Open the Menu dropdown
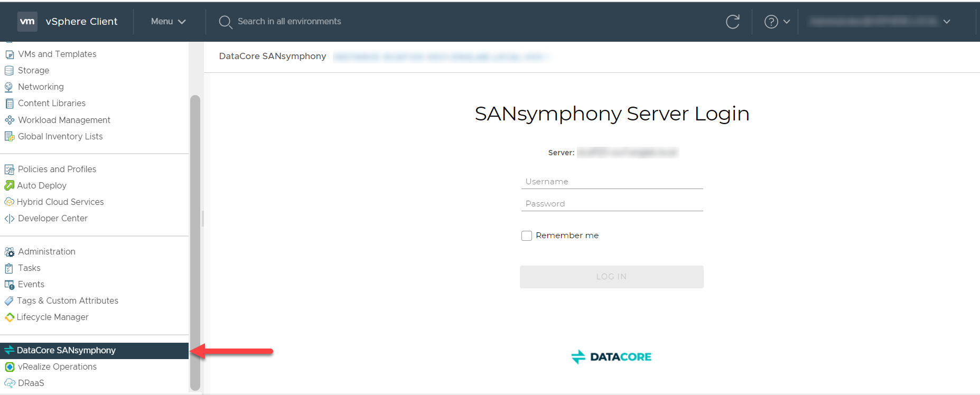The image size is (980, 395). click(x=168, y=22)
